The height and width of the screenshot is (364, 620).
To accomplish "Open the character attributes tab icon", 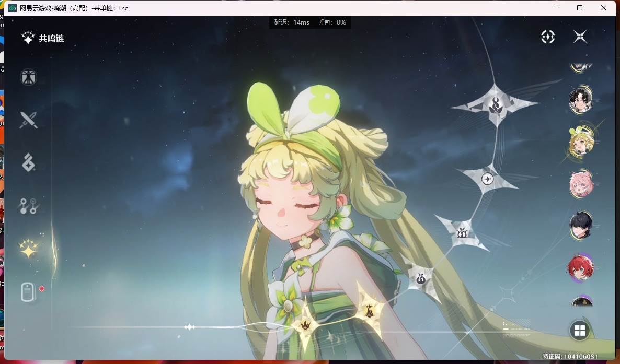I will (28, 77).
